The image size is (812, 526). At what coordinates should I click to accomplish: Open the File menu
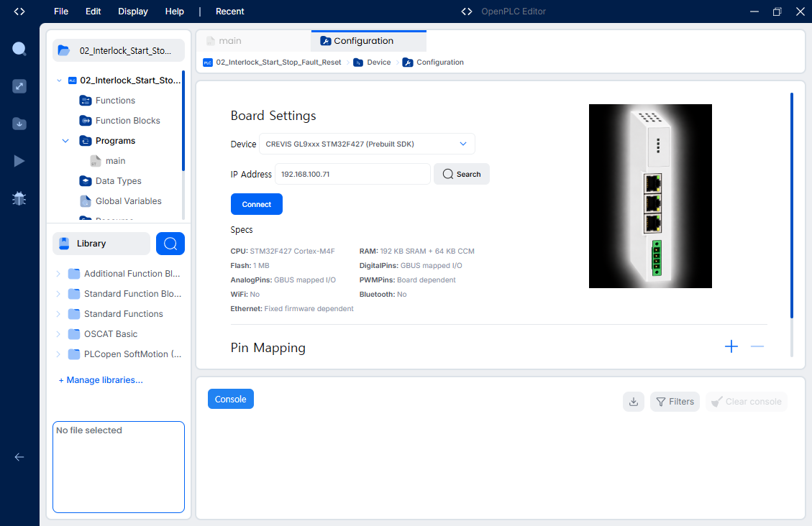coord(61,11)
